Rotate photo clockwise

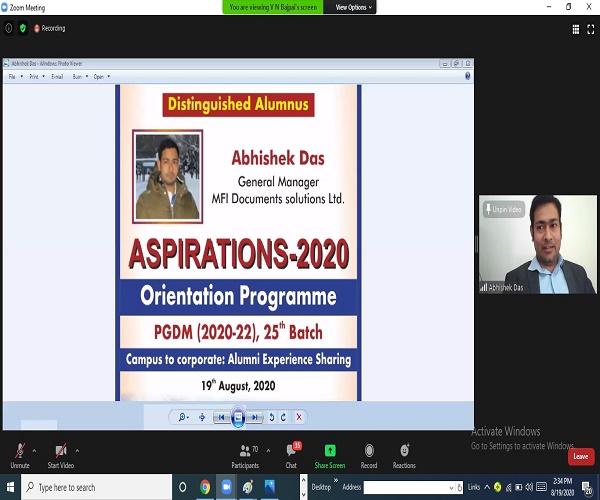tap(284, 417)
